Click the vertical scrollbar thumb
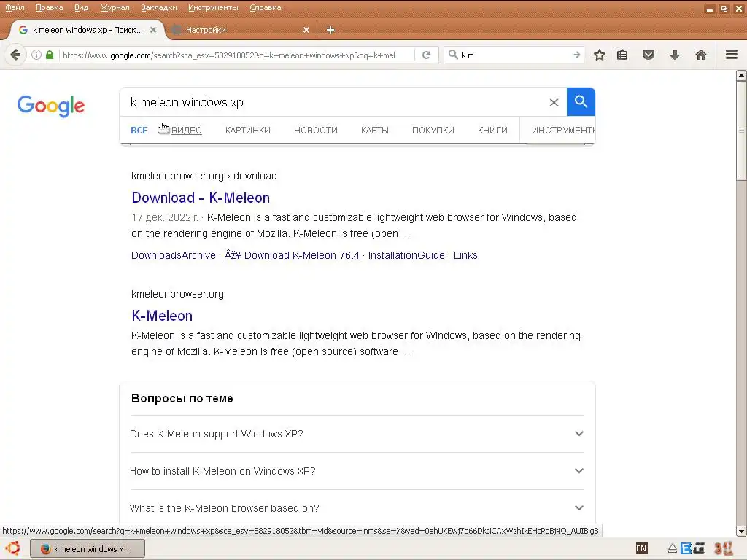747x560 pixels. click(741, 131)
